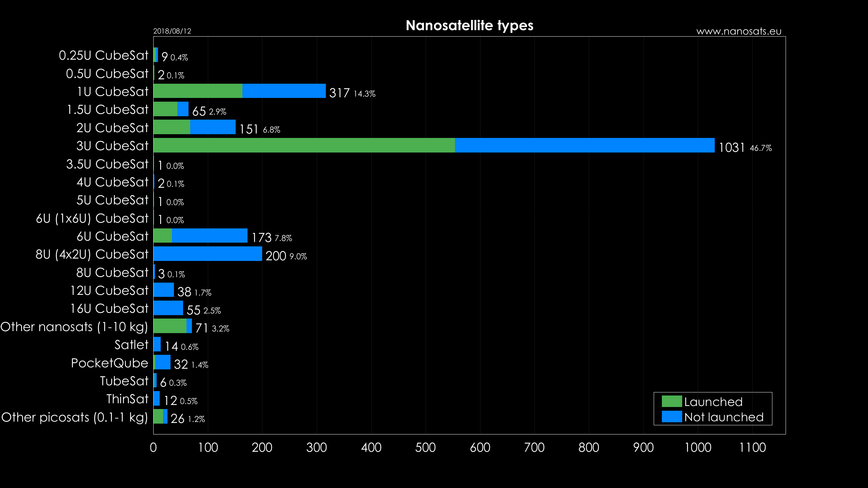The height and width of the screenshot is (488, 868).
Task: Click the 12U CubeSat bar
Action: [163, 290]
